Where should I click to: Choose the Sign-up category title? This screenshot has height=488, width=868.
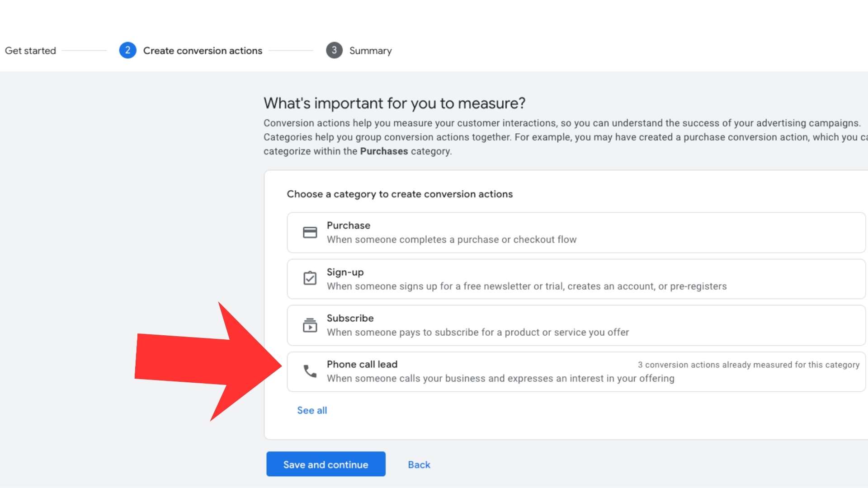coord(345,272)
